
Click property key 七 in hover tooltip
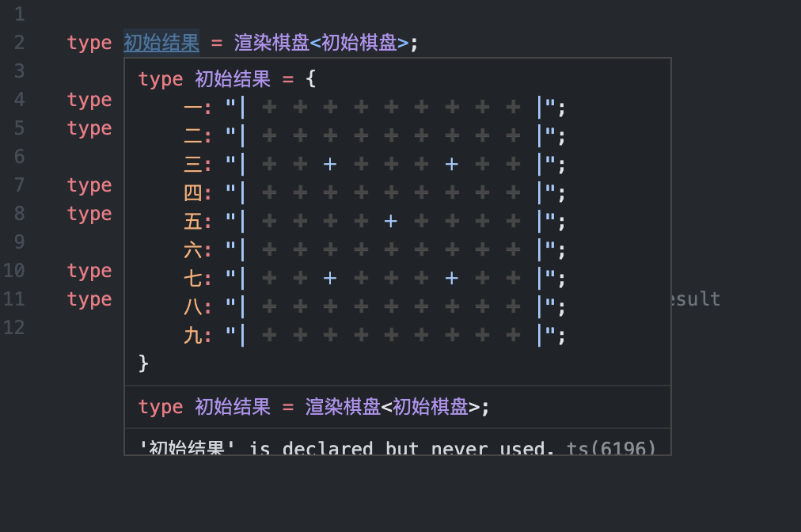coord(193,279)
